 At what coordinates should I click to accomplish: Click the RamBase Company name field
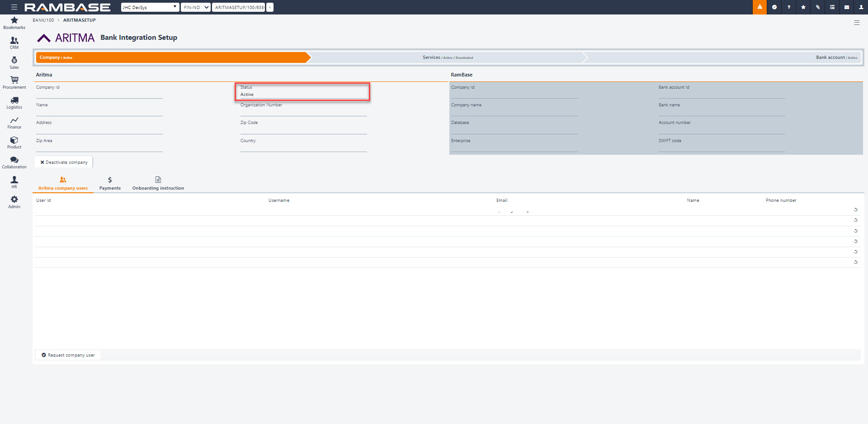[x=514, y=109]
